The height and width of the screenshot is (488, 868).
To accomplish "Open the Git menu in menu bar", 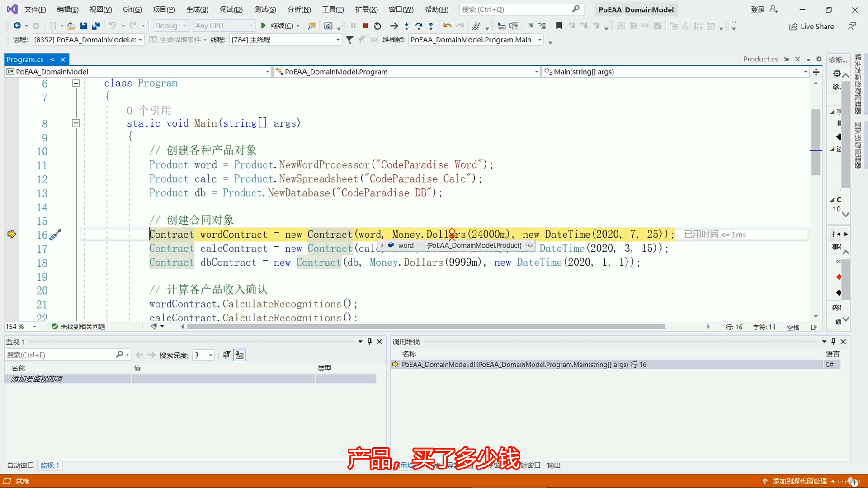I will tap(132, 9).
